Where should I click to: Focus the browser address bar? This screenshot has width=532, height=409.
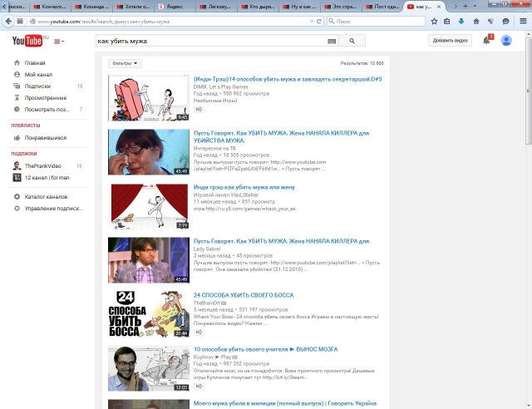point(171,21)
